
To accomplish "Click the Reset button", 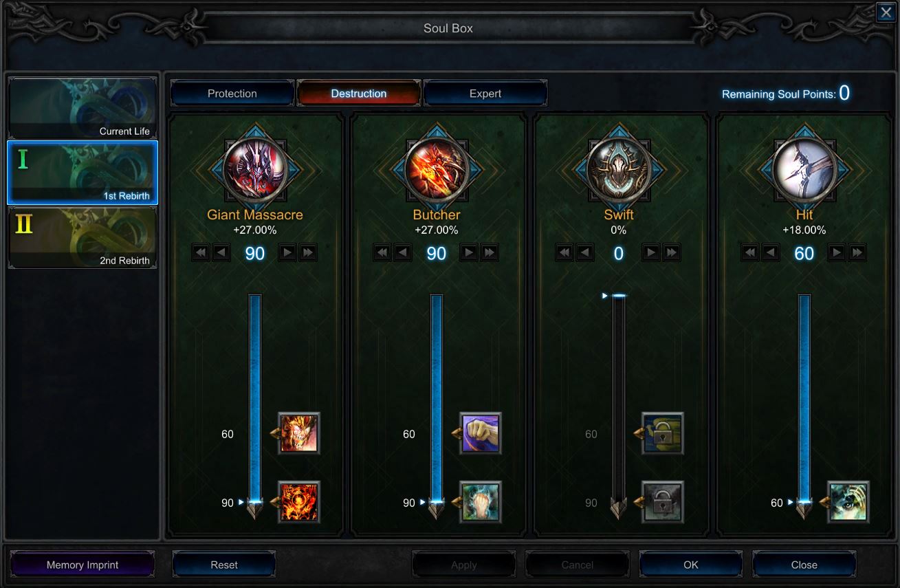I will pyautogui.click(x=224, y=565).
